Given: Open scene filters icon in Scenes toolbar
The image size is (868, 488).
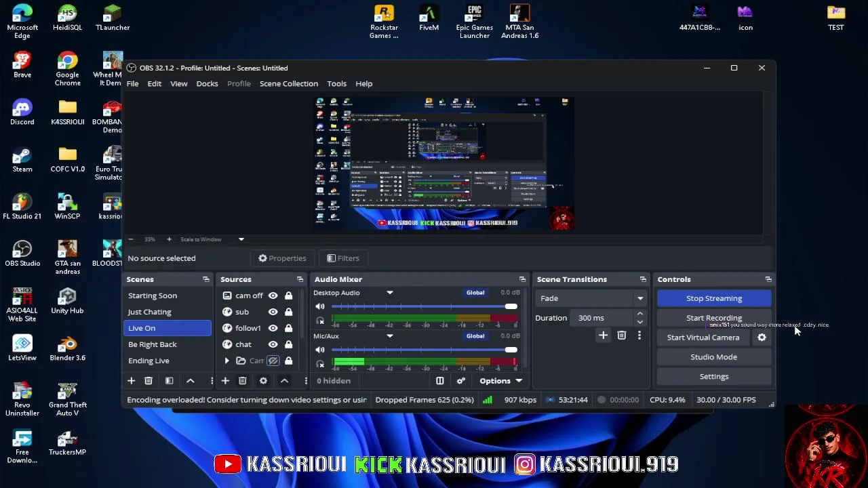Looking at the screenshot, I should click(x=170, y=381).
